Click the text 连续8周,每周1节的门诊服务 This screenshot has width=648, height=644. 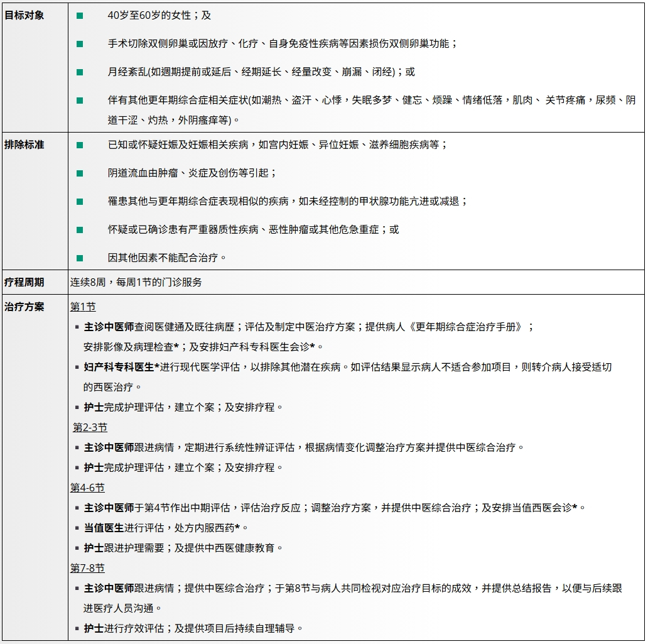(x=136, y=282)
